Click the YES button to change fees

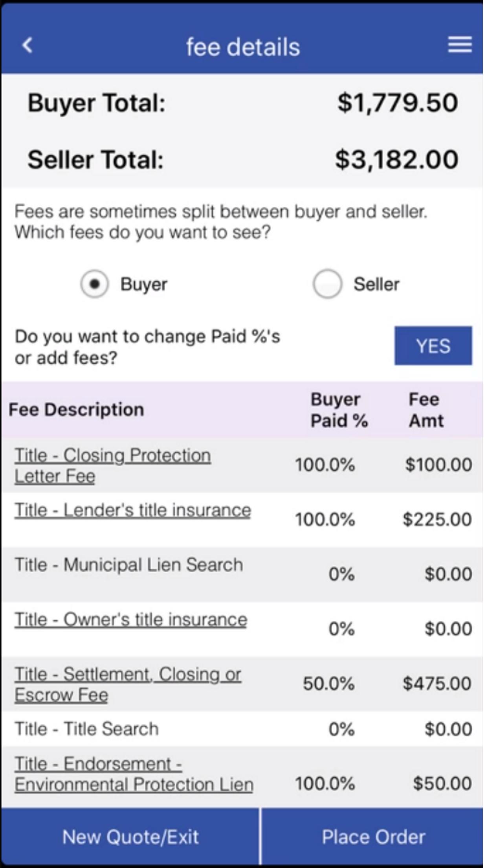click(x=433, y=346)
